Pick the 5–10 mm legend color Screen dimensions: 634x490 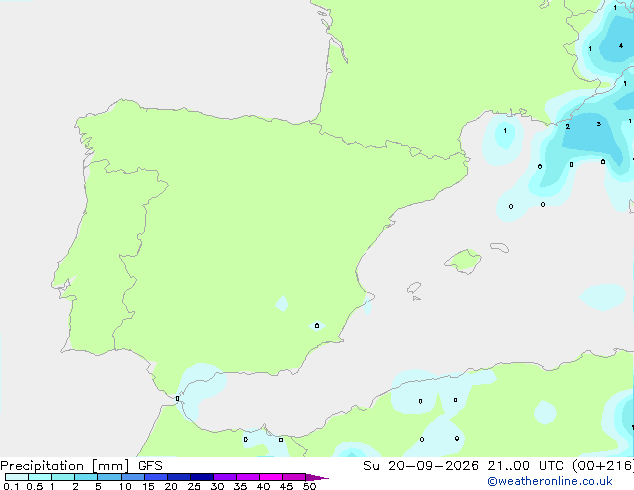pos(109,477)
